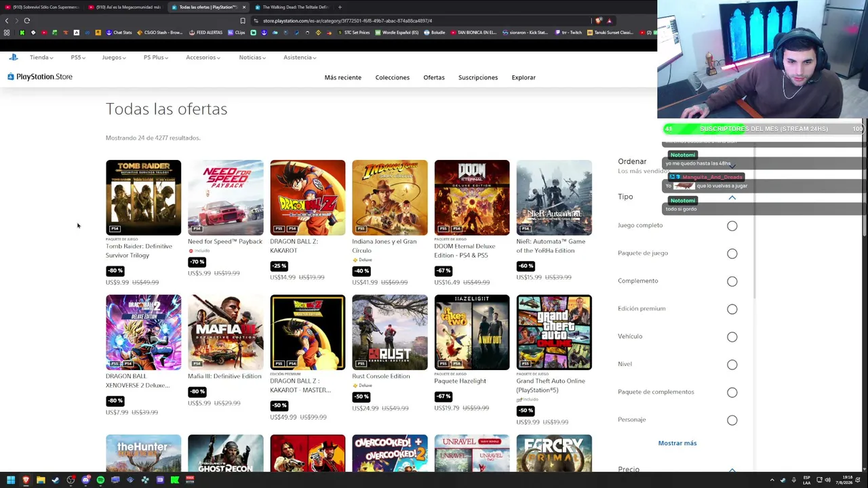Collapse the Precio filter section chevron

click(732, 470)
